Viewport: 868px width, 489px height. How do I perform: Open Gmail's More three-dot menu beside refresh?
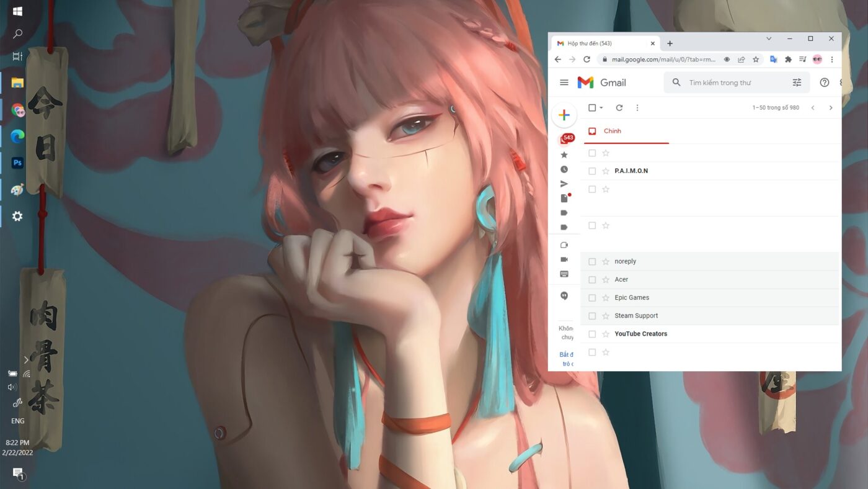tap(637, 108)
